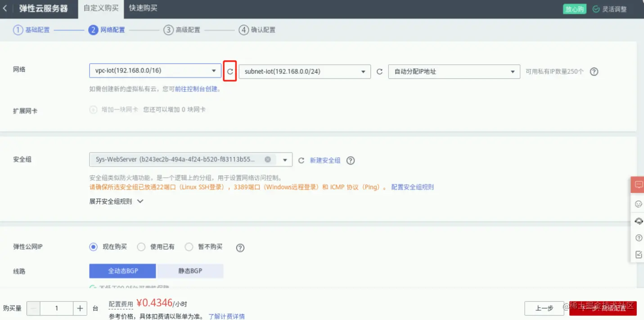The width and height of the screenshot is (644, 320).
Task: Choose 全动态BGP line type
Action: point(123,271)
